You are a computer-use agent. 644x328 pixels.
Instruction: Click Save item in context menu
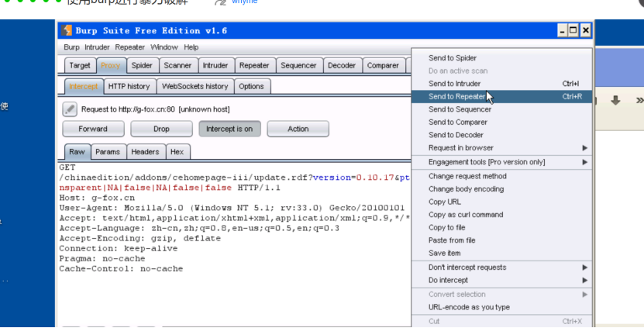tap(502, 253)
